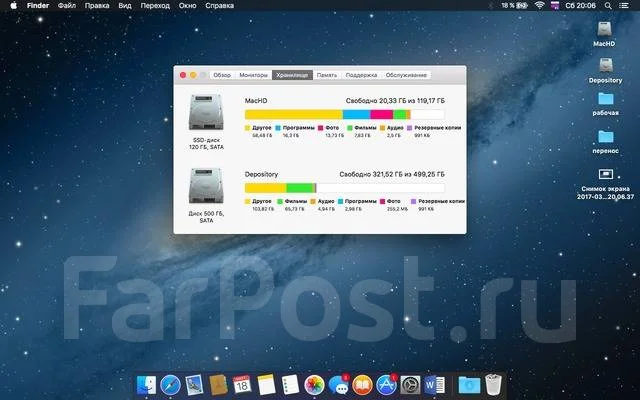Launch Microsoft Word from the Dock

(434, 384)
